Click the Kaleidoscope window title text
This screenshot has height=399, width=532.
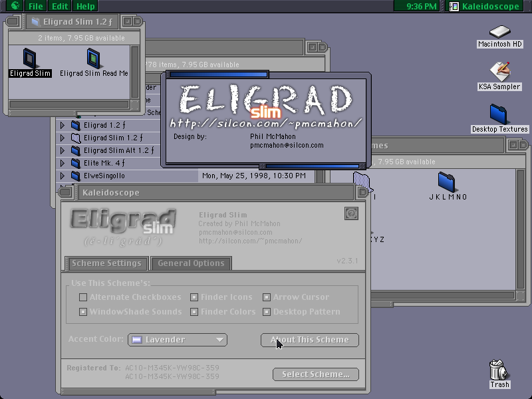coord(111,193)
